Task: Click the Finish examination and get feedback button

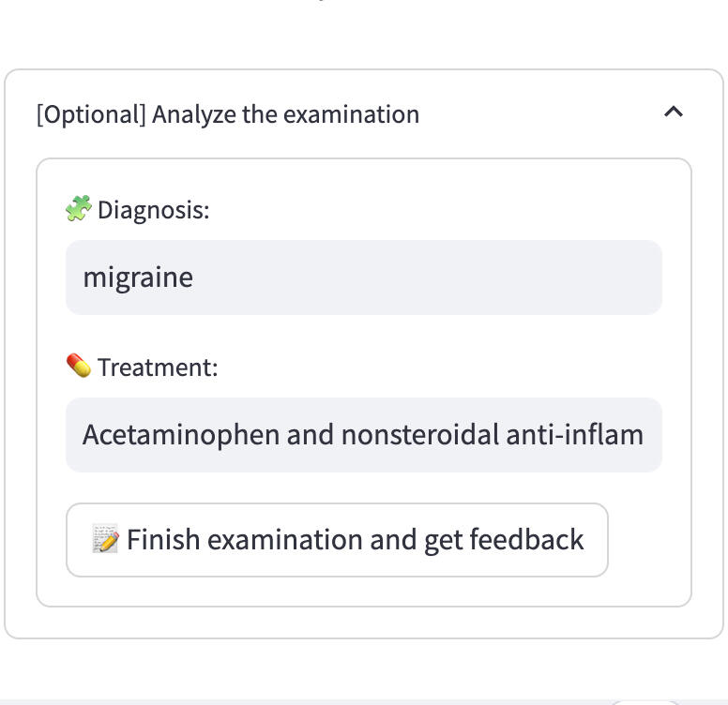Action: [x=337, y=540]
